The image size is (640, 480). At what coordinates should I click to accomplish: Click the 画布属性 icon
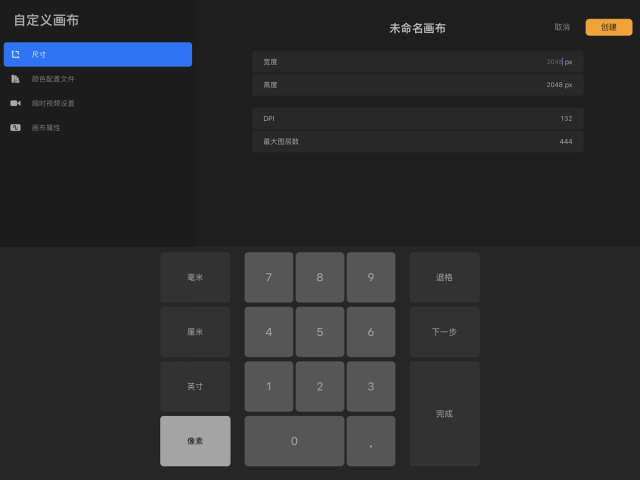16,127
